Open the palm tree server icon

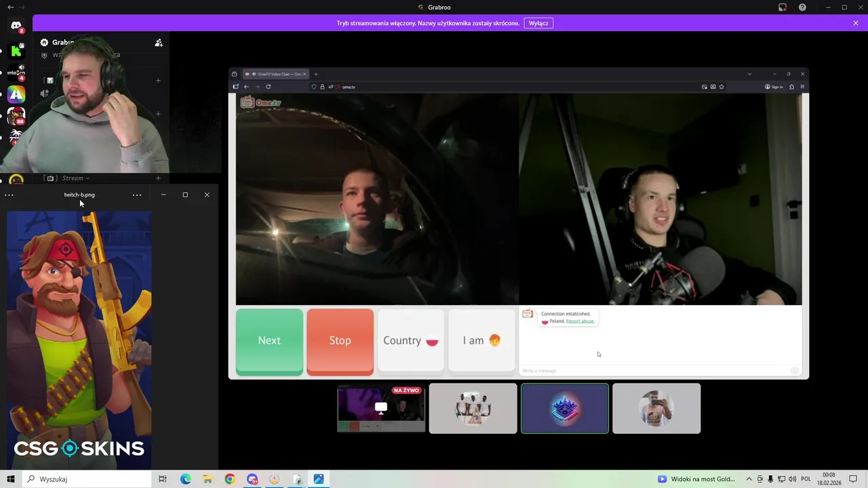(x=16, y=138)
